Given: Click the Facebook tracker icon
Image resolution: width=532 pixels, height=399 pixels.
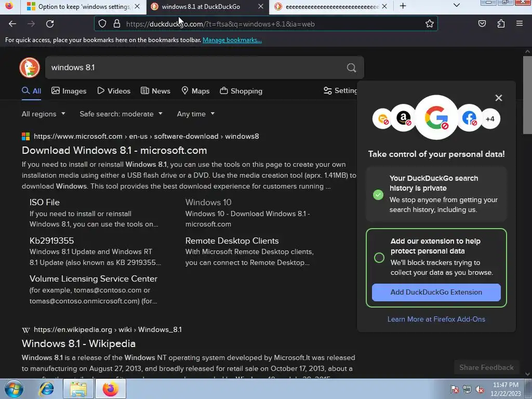Looking at the screenshot, I should click(x=469, y=118).
